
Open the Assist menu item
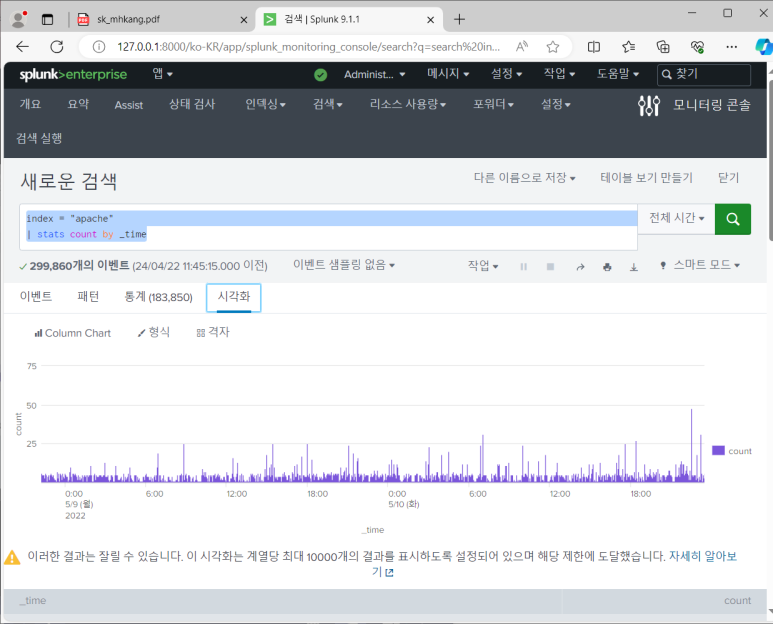click(129, 105)
